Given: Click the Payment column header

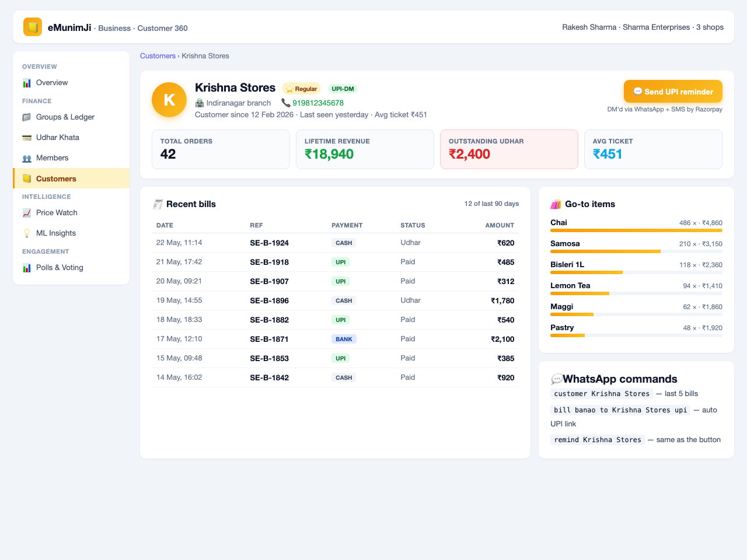Looking at the screenshot, I should (347, 225).
